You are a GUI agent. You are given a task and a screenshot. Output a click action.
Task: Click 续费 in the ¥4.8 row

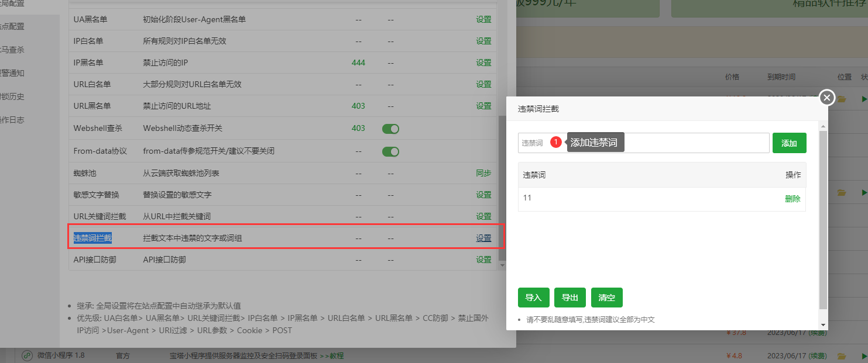pos(818,355)
